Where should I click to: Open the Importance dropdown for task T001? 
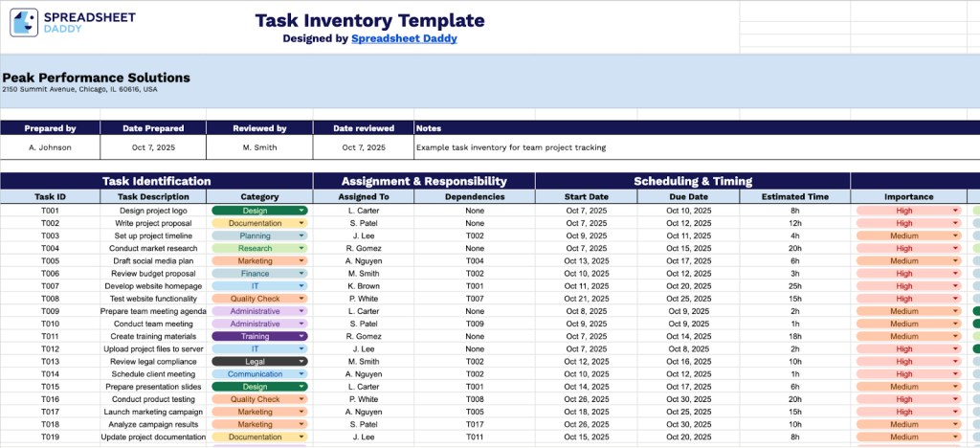point(954,211)
